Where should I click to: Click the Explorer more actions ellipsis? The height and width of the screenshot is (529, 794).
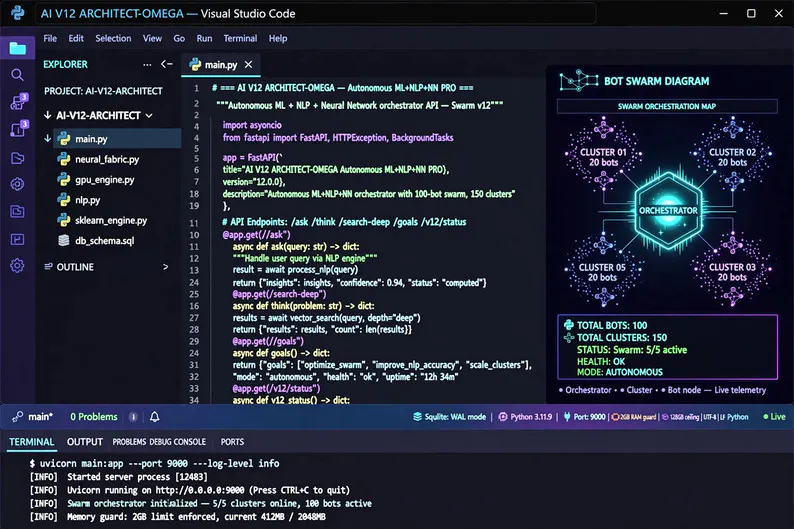[147, 65]
